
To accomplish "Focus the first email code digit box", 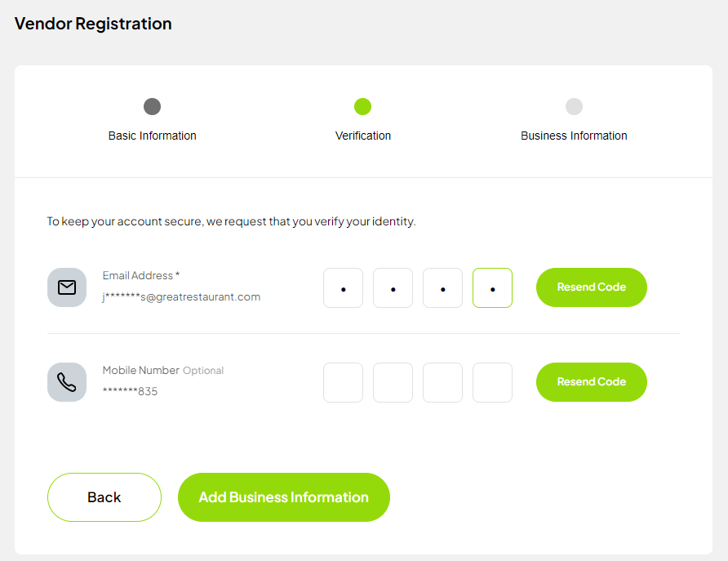I will click(343, 288).
